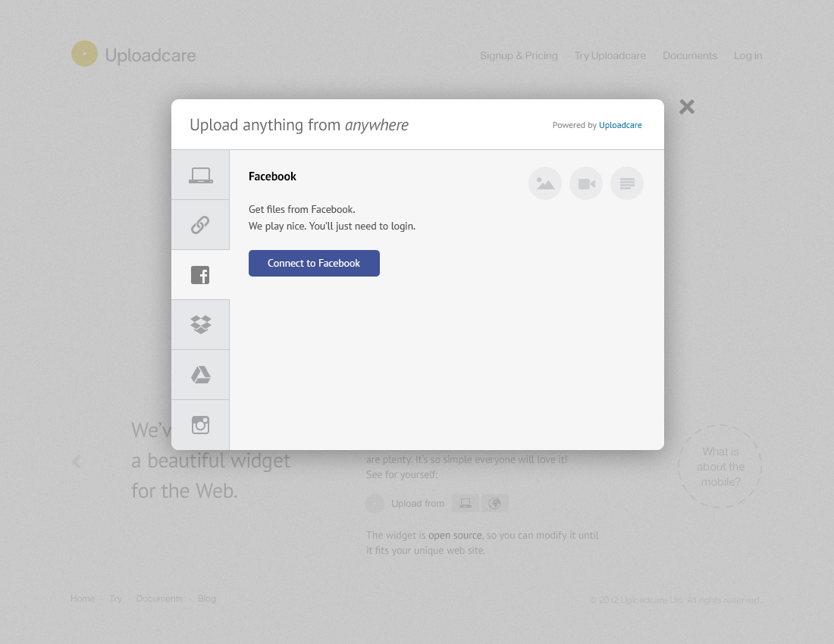Select the Instagram source tab
Viewport: 834px width, 644px height.
200,424
